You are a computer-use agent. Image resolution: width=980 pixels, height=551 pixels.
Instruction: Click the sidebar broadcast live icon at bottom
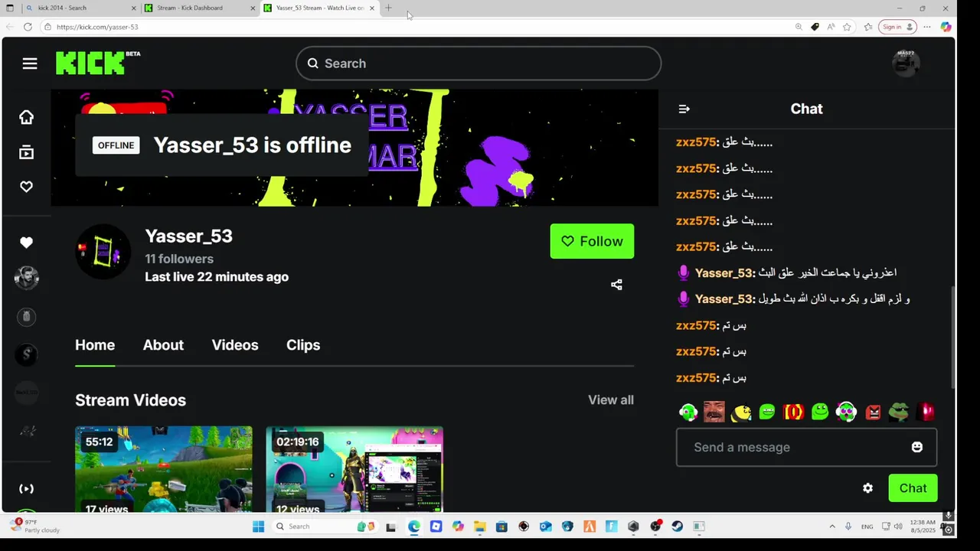point(26,488)
